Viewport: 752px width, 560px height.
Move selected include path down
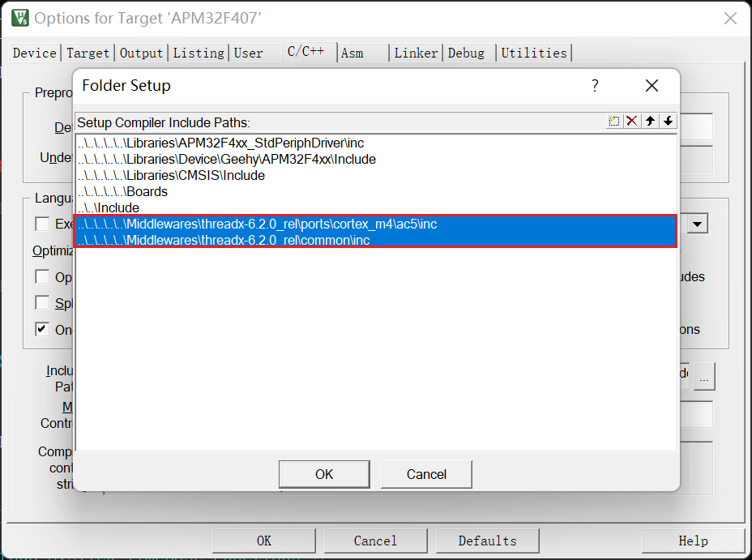[x=668, y=122]
